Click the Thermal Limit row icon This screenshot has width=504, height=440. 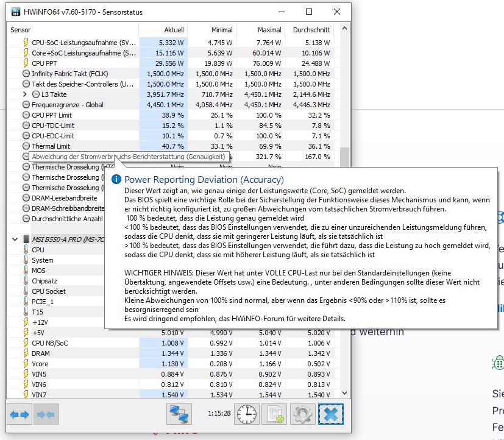click(26, 146)
